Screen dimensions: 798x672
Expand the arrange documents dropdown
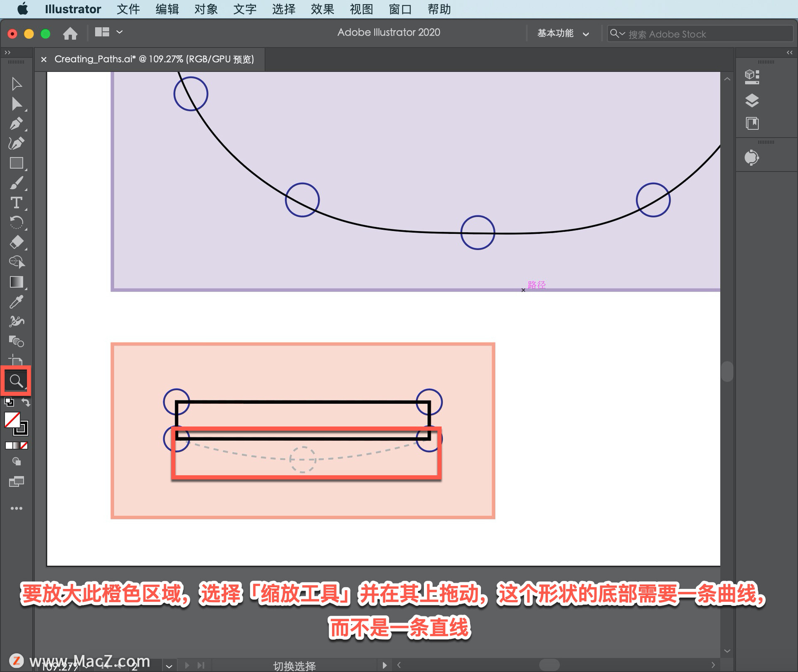(x=119, y=32)
